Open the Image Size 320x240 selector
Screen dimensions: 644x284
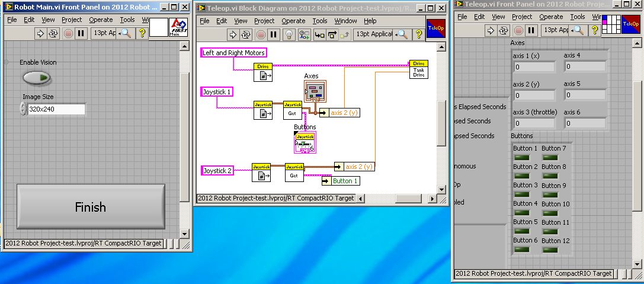click(56, 109)
